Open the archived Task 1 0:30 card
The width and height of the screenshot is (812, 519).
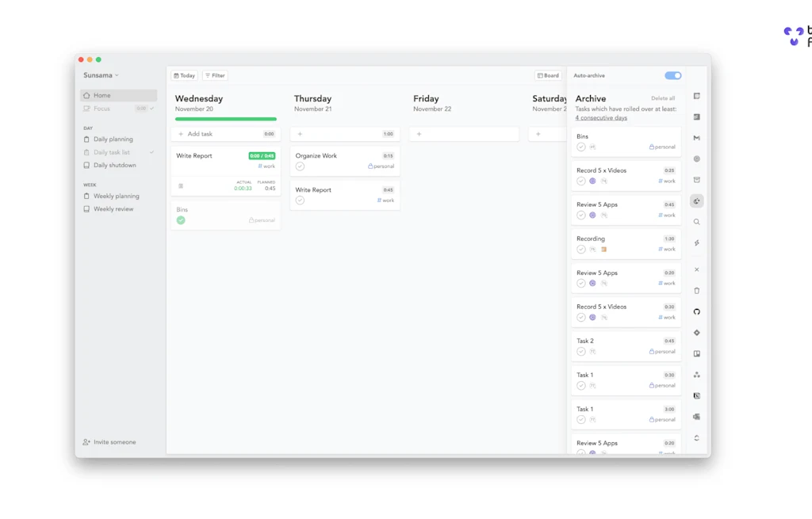tap(626, 380)
